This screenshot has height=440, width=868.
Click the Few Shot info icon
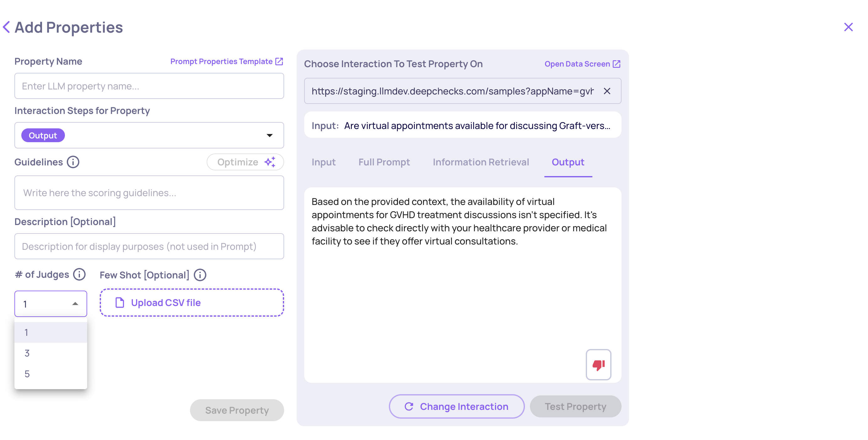pos(200,275)
